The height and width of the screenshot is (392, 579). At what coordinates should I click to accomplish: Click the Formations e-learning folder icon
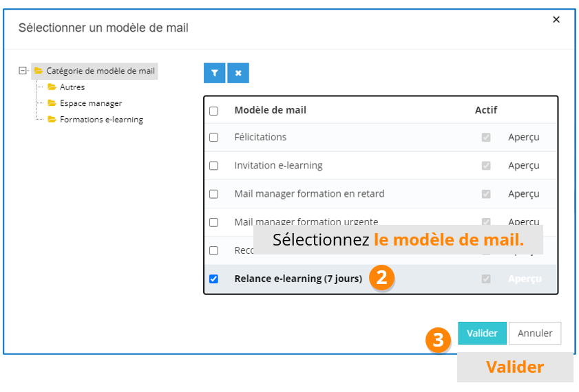[52, 120]
